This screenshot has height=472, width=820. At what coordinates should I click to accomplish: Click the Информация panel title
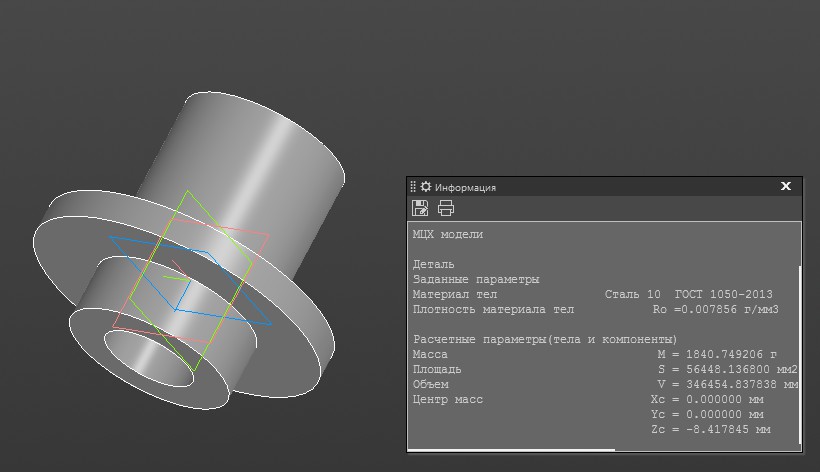(465, 187)
